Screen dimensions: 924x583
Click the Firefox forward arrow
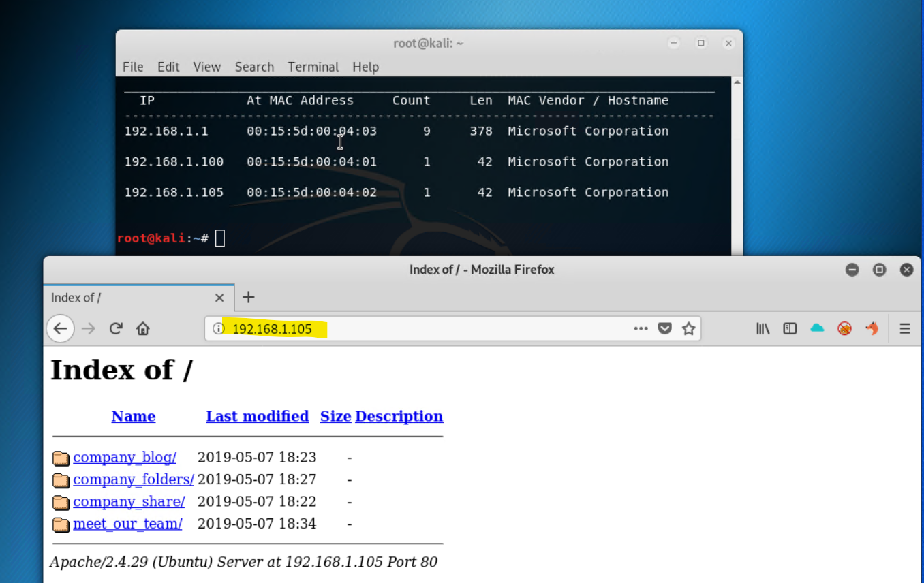pyautogui.click(x=89, y=329)
